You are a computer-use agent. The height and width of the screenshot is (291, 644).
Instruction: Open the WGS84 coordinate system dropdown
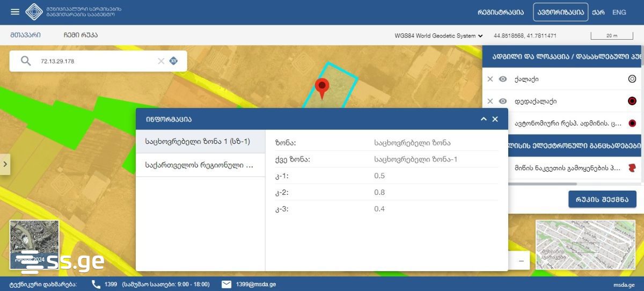[x=439, y=36]
